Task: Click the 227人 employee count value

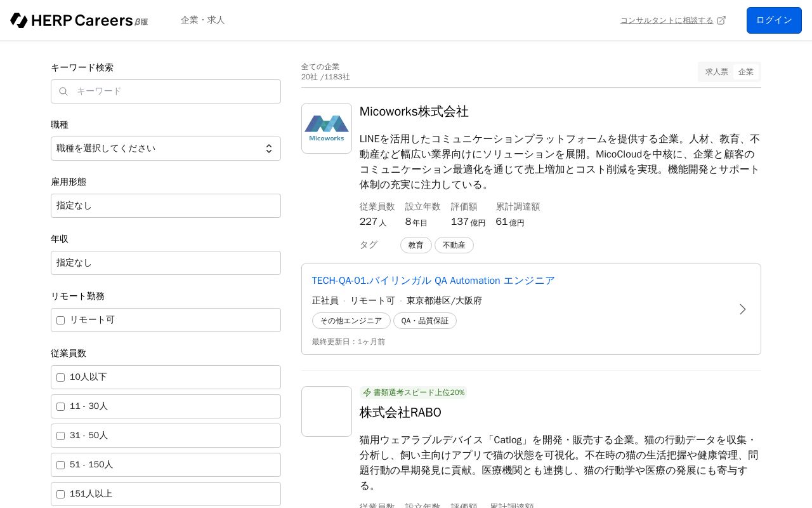Action: click(x=373, y=222)
